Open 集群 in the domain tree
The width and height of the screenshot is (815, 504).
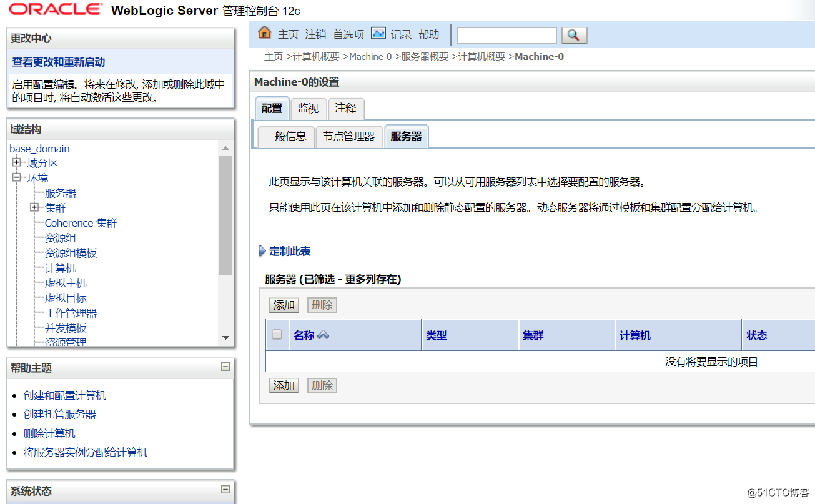coord(56,208)
